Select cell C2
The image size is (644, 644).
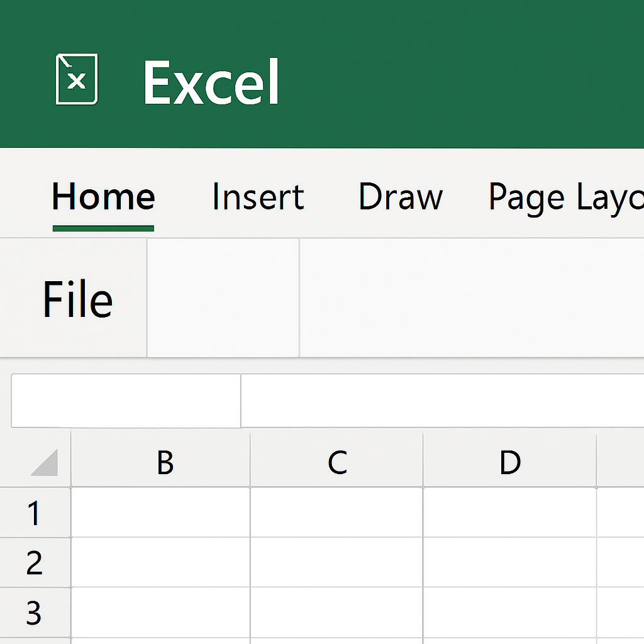[x=336, y=563]
